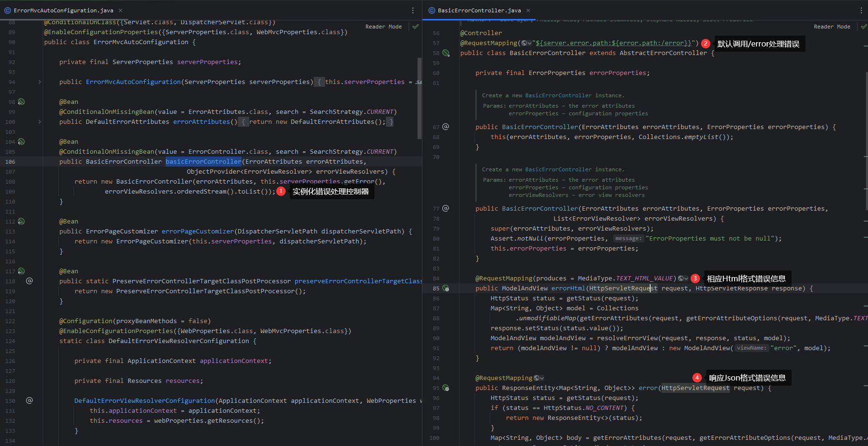Viewport: 868px width, 446px height.
Task: Click Spring bean gutter icon on line 98
Action: coord(21,102)
